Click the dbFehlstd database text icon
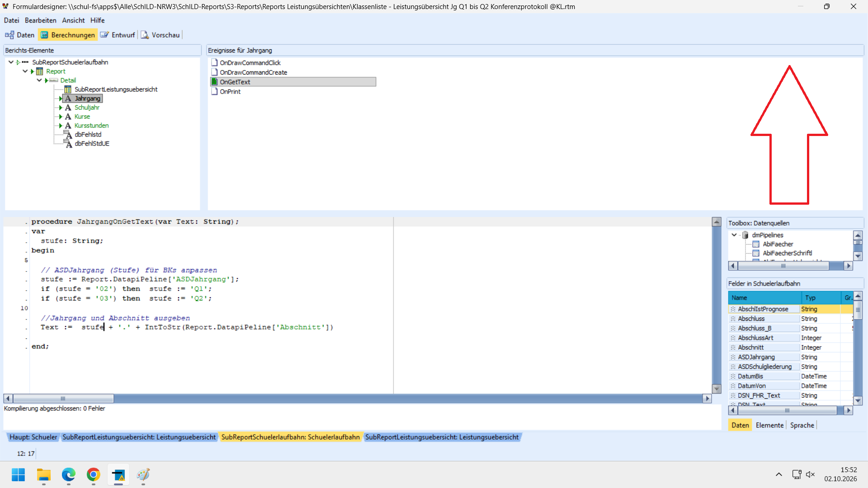The image size is (868, 488). (68, 135)
